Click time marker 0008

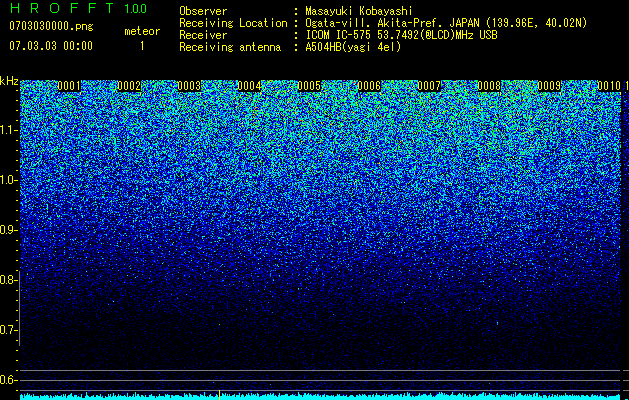click(x=489, y=86)
